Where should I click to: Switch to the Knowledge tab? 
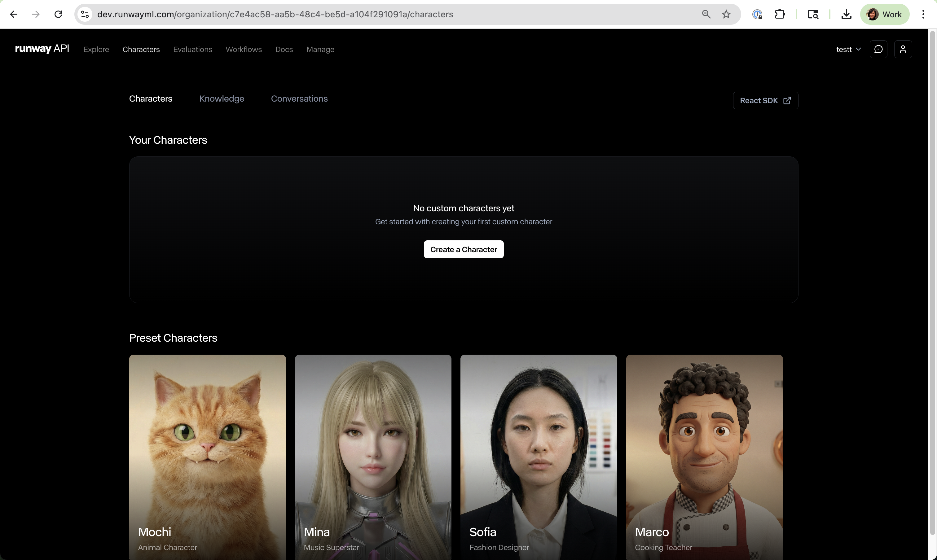(x=221, y=98)
